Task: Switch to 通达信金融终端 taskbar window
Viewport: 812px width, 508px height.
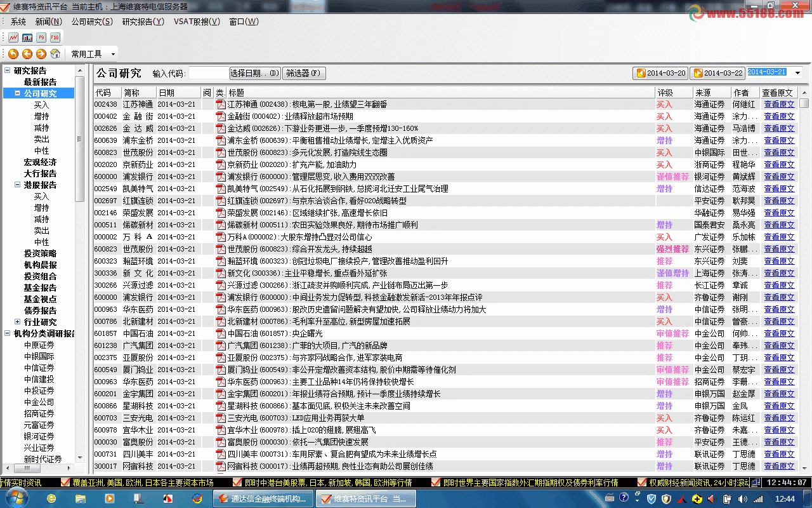Action: click(263, 498)
